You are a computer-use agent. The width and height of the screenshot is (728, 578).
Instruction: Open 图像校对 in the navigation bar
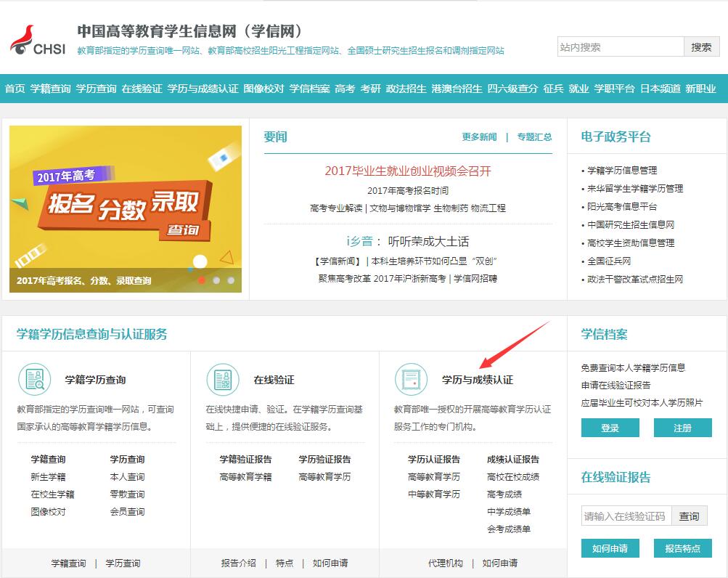[x=263, y=89]
